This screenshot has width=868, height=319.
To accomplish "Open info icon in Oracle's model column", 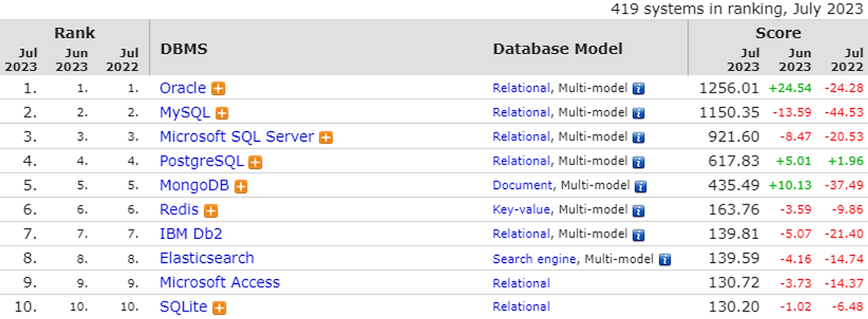I will (638, 89).
